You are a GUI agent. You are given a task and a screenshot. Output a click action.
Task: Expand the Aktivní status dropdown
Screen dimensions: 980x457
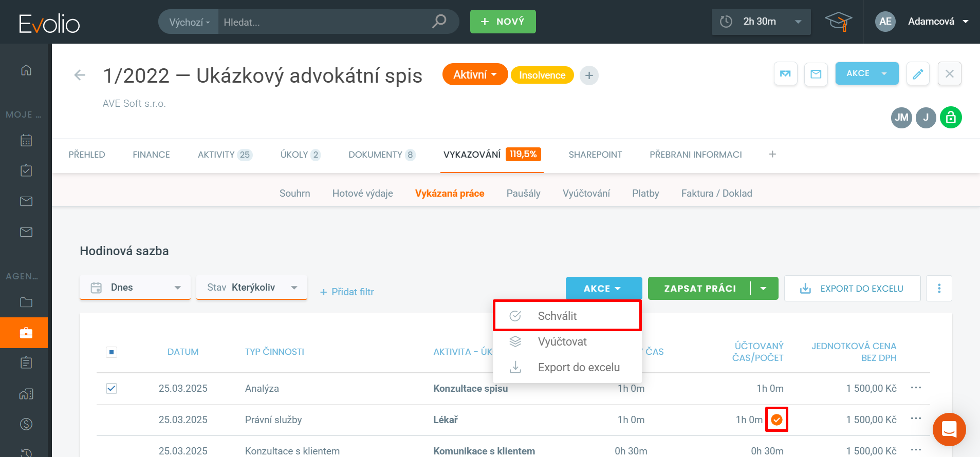[474, 75]
